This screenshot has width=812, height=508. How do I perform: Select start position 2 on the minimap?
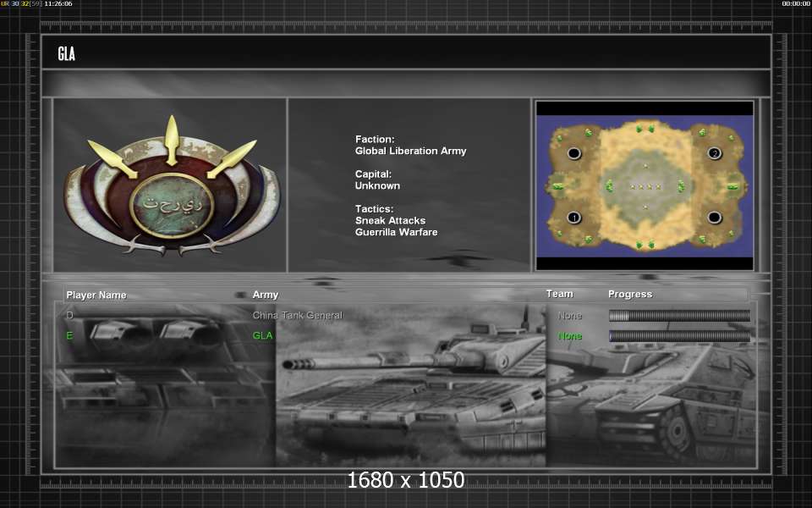(x=715, y=153)
